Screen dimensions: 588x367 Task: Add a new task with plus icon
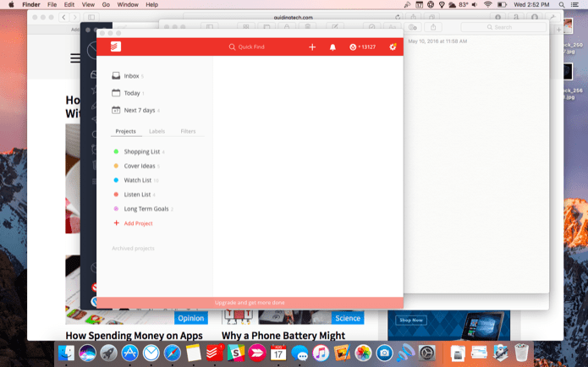(x=312, y=47)
